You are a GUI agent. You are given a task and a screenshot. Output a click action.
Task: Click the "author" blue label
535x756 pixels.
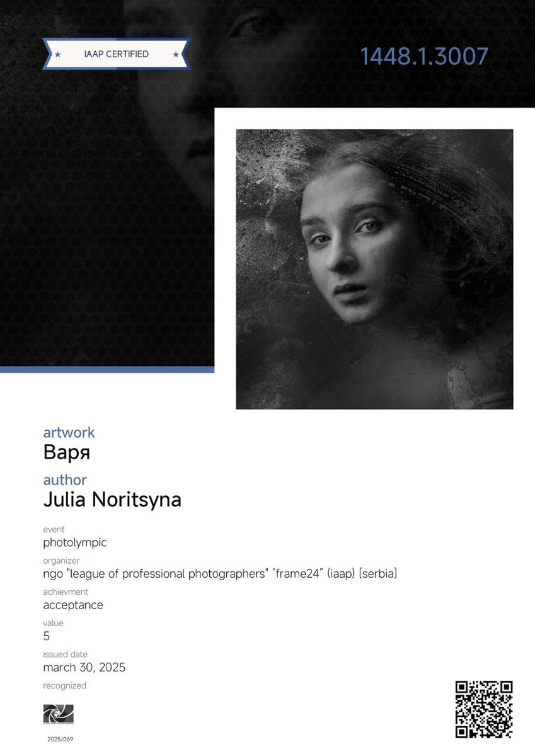[x=65, y=480]
